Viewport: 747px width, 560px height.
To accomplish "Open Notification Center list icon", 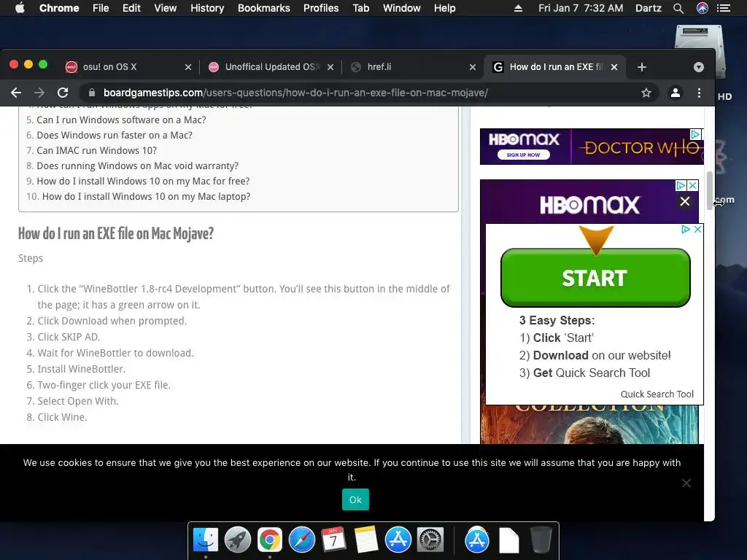I will [724, 8].
